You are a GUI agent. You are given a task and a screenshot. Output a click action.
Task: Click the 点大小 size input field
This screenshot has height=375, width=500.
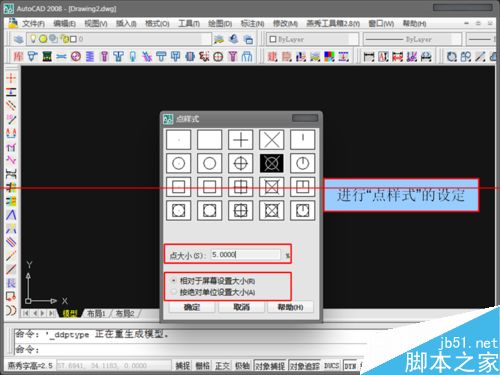(x=246, y=255)
